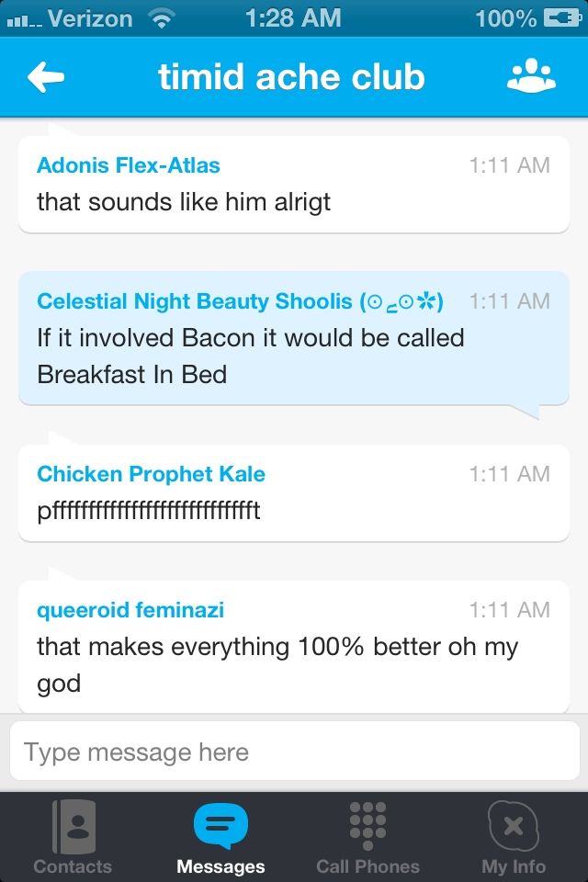Tap the Messages speech bubble icon
This screenshot has width=588, height=882.
pyautogui.click(x=220, y=825)
